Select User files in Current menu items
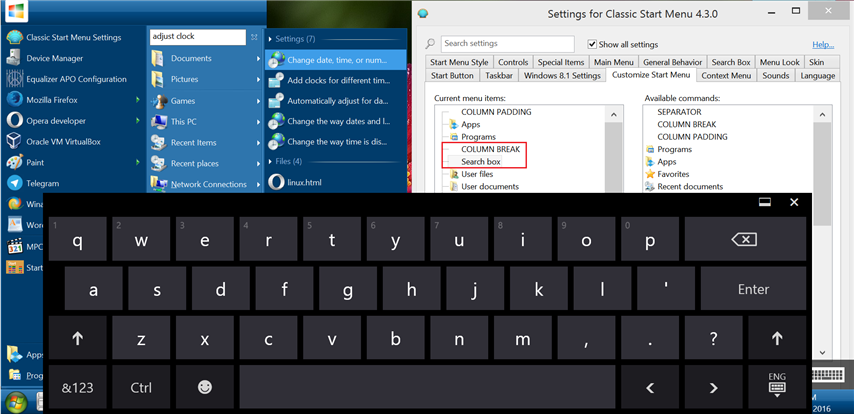Screen dimensions: 854x414 coord(477,174)
